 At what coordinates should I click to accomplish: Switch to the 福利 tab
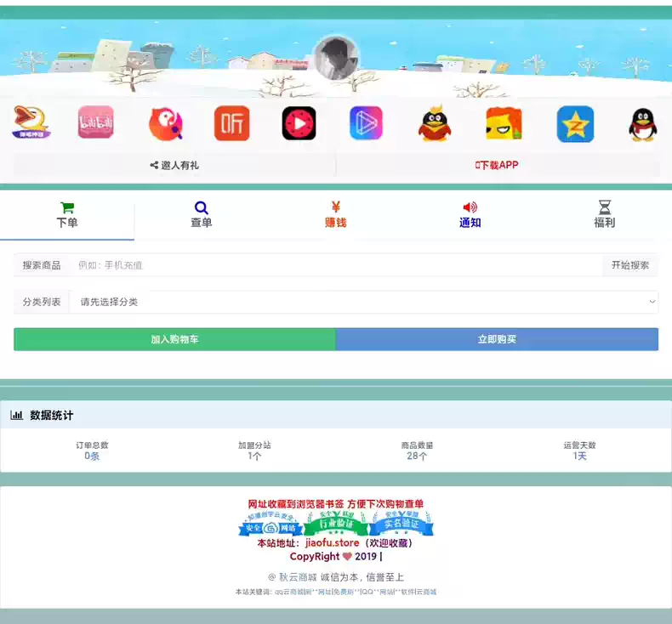605,215
